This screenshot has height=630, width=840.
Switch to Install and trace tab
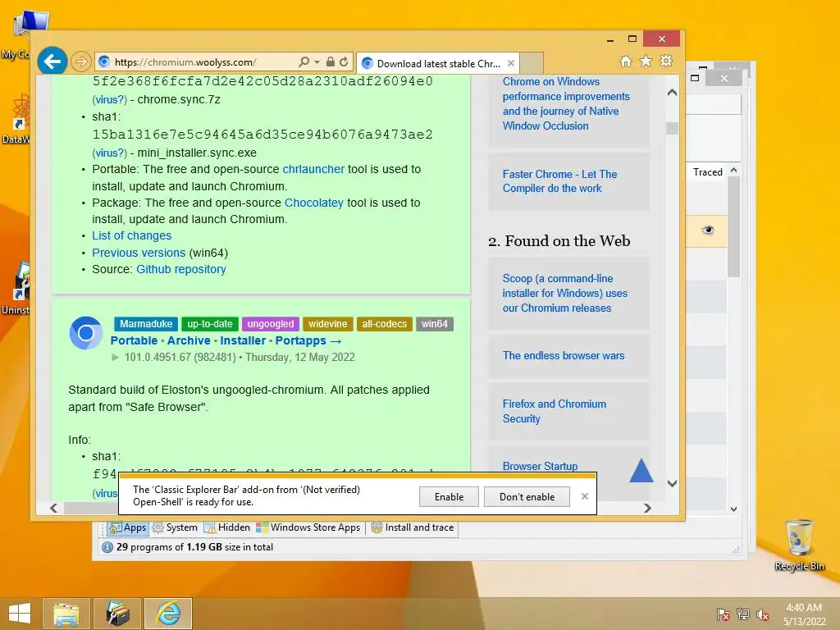[413, 527]
